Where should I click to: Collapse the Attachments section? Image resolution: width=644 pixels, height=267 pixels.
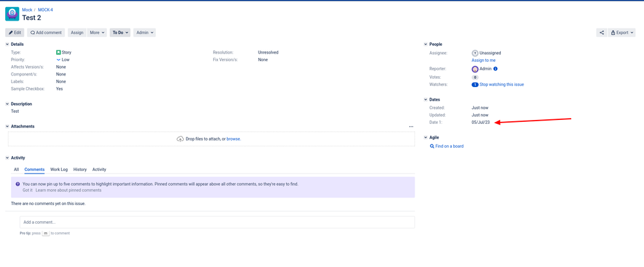point(7,126)
